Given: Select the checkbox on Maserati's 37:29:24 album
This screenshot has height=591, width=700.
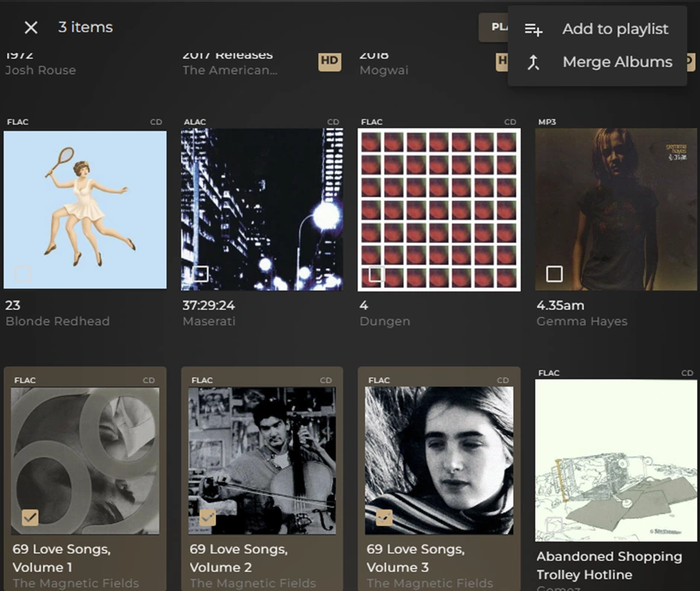Looking at the screenshot, I should pyautogui.click(x=200, y=274).
